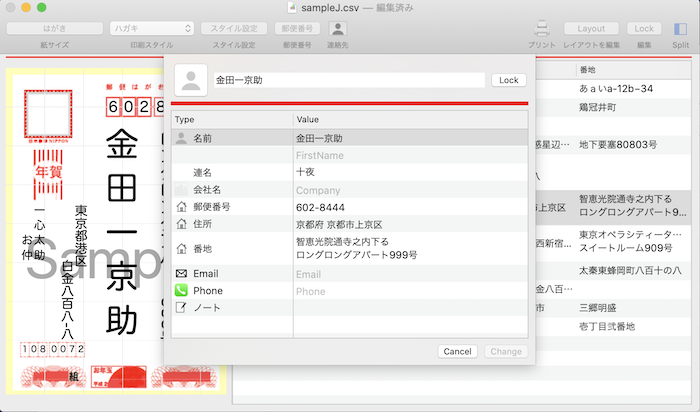Image resolution: width=700 pixels, height=412 pixels.
Task: Click the Layout toolbar button
Action: coord(591,29)
